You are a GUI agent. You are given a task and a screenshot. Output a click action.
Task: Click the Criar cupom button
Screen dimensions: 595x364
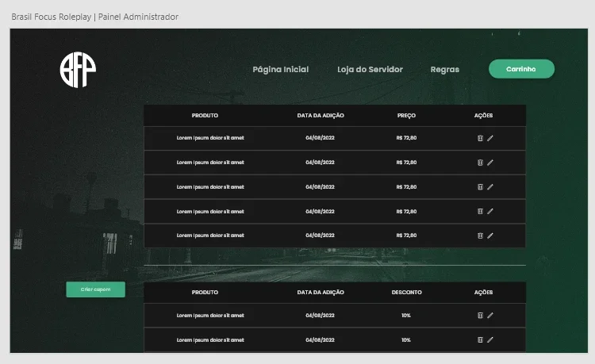click(96, 289)
